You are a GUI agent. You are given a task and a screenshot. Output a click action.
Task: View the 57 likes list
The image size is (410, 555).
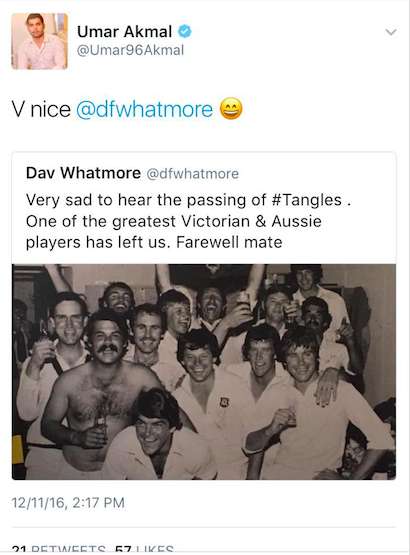click(x=144, y=550)
